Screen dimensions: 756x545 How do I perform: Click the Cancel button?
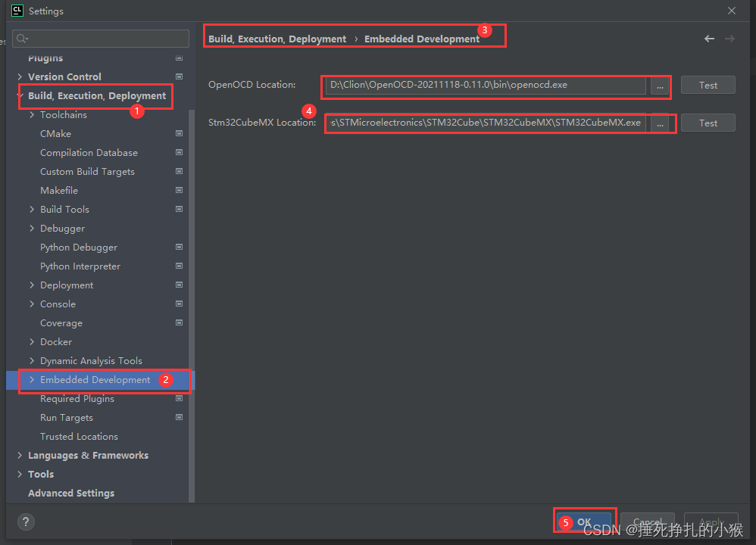[647, 522]
